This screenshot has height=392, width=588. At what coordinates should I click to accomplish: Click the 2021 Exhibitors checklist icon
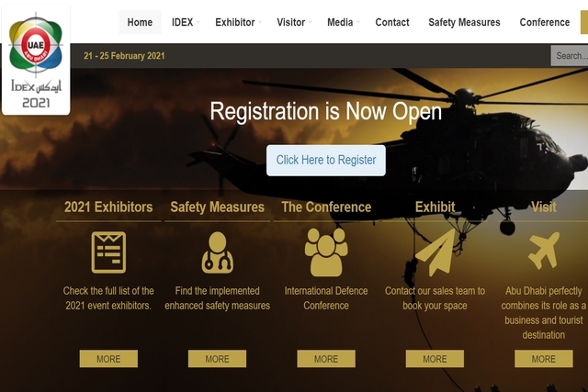[108, 252]
